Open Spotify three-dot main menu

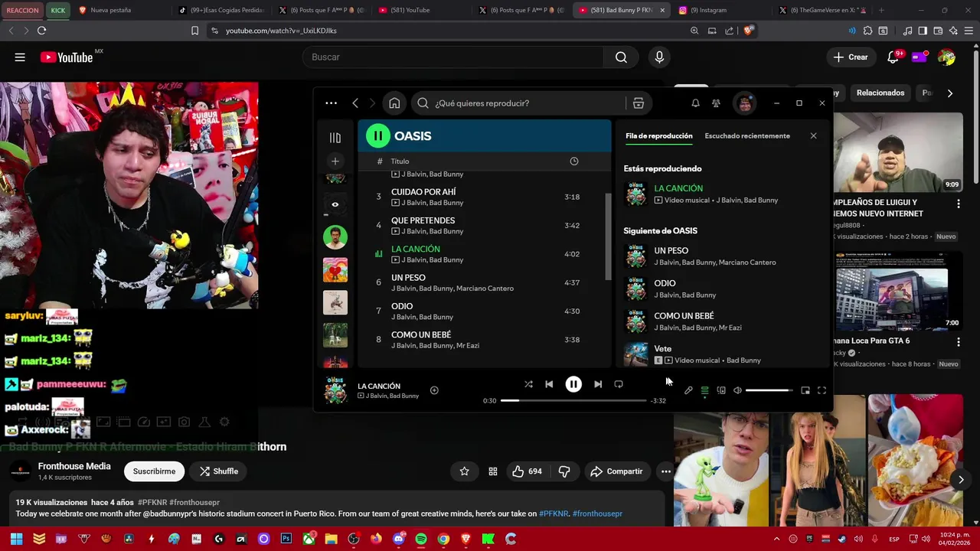tap(331, 103)
